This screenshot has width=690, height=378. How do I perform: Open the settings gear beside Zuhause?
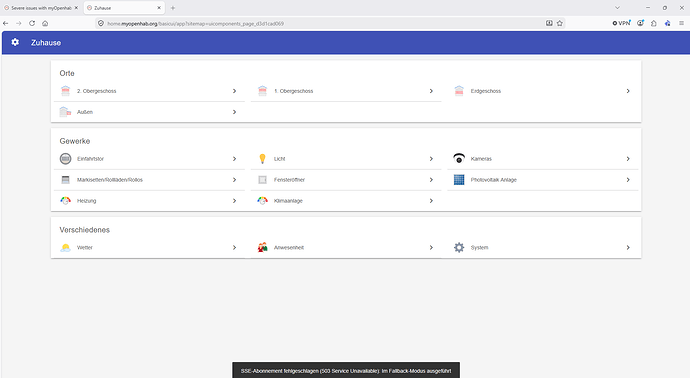[x=15, y=42]
